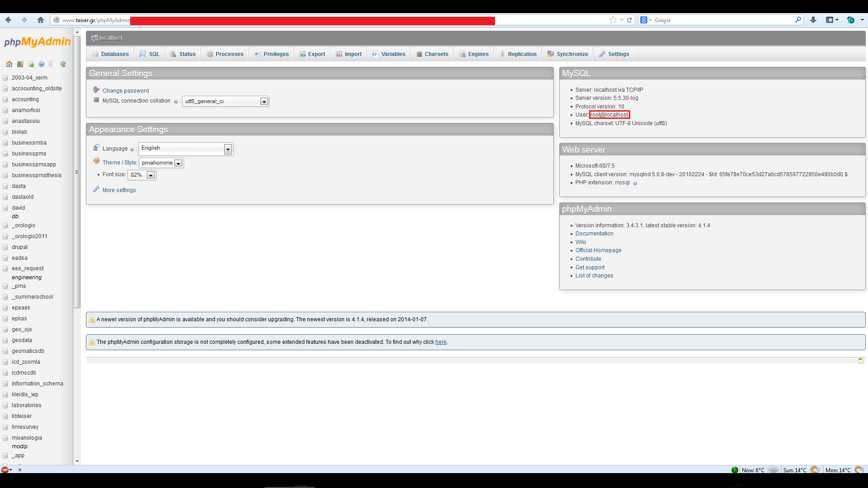This screenshot has height=488, width=868.
Task: Click the Adblock Plus icon in status bar
Action: tap(5, 470)
